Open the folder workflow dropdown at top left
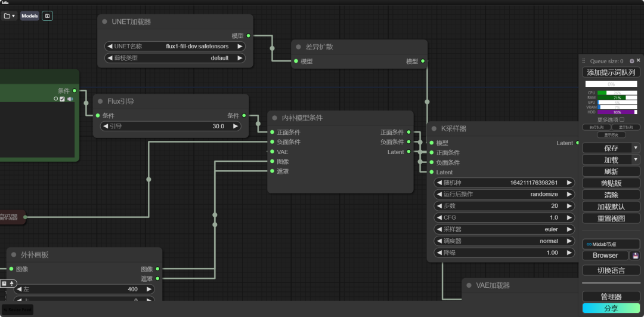Viewport: 644px width, 317px height. (x=9, y=16)
